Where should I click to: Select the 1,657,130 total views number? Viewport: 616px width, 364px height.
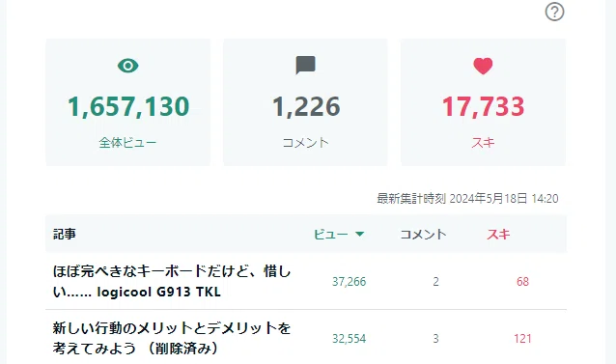[128, 106]
